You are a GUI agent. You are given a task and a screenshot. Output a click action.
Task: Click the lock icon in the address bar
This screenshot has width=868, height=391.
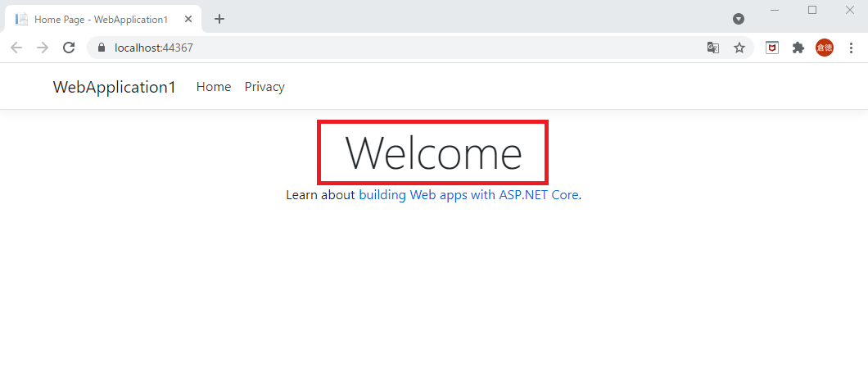point(101,48)
